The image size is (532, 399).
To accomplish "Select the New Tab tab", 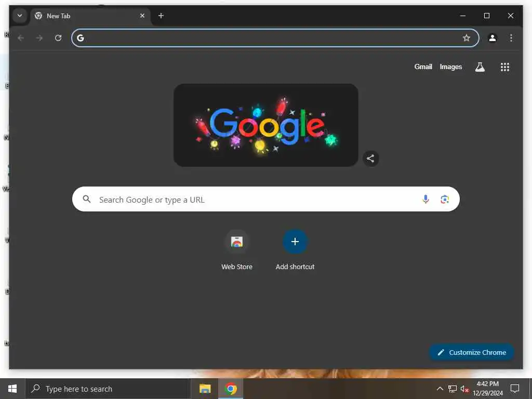I will (x=90, y=16).
